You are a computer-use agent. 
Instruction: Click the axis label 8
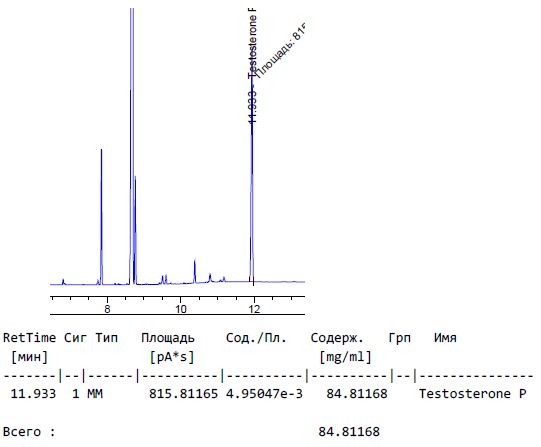click(x=107, y=308)
